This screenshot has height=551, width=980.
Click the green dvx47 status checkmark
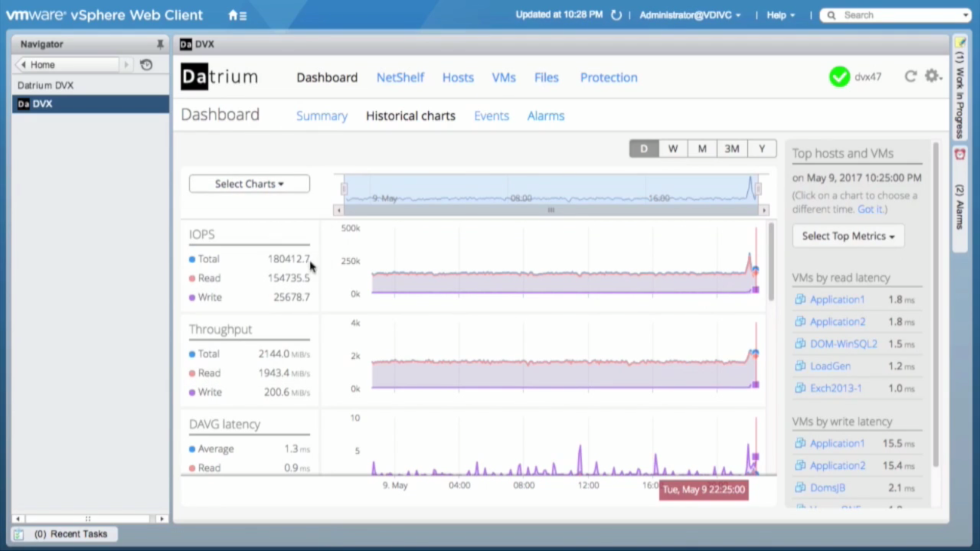tap(839, 77)
